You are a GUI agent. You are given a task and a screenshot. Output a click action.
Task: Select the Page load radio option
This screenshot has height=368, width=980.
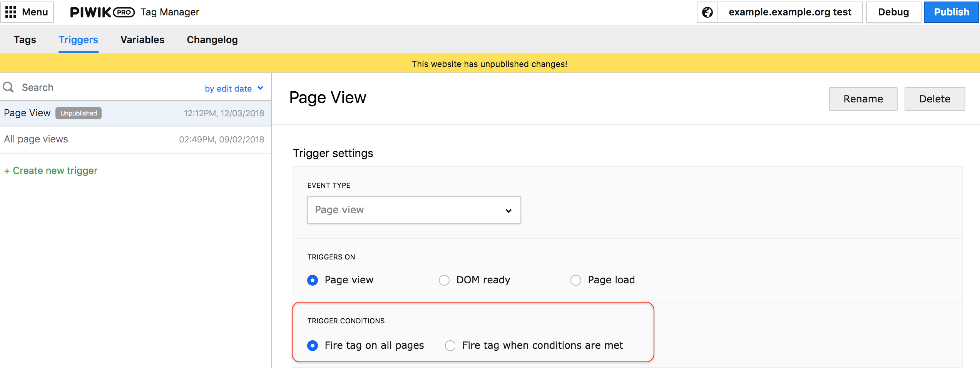(576, 280)
